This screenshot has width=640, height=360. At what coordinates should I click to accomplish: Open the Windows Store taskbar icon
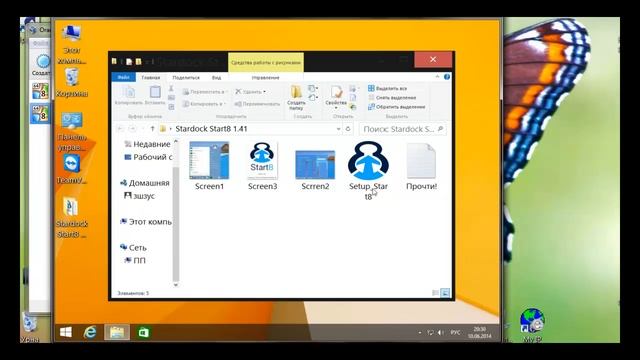click(143, 332)
